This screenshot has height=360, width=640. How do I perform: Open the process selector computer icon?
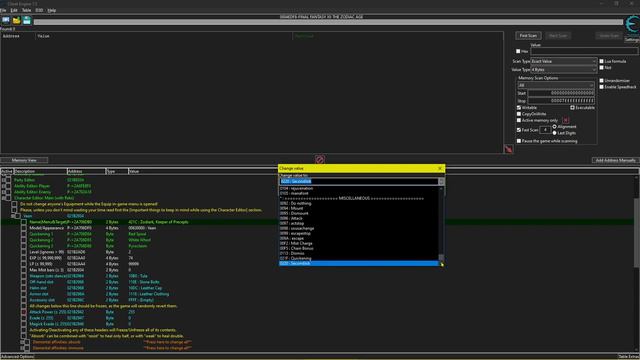6,20
